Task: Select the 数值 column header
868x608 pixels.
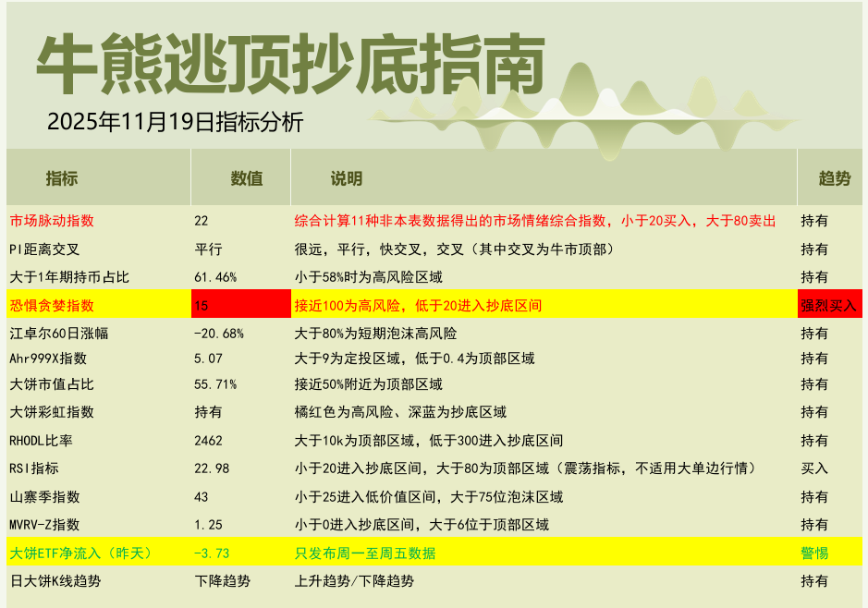Action: pyautogui.click(x=246, y=178)
